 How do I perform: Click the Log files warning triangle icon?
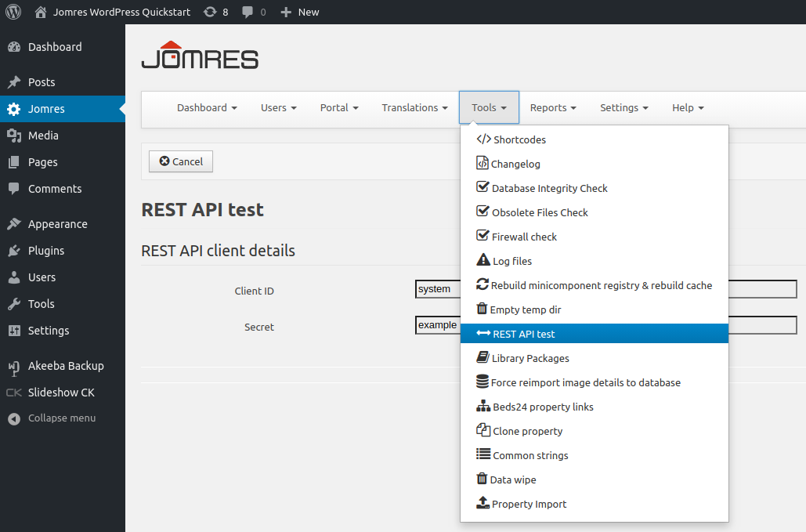point(483,259)
